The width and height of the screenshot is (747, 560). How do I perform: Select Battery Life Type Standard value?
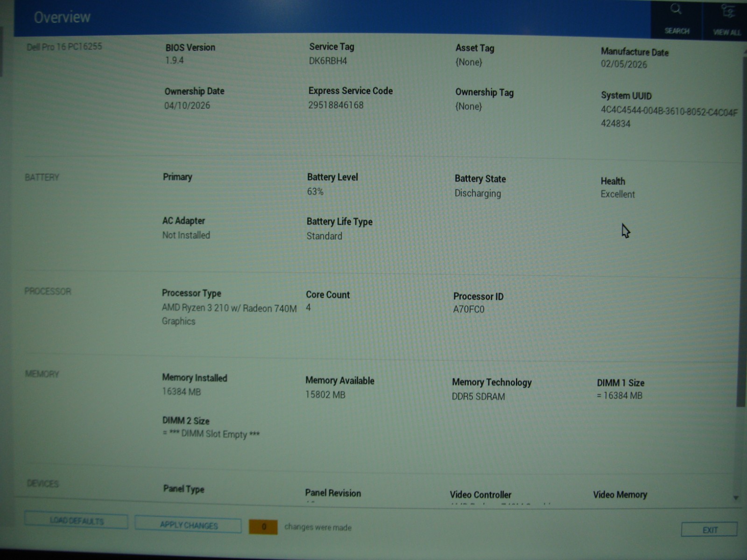324,236
